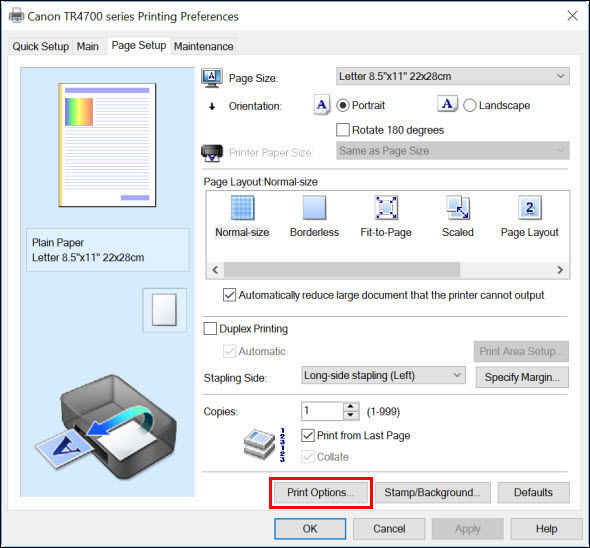Confirm settings with the OK button
Image resolution: width=590 pixels, height=548 pixels.
(310, 529)
